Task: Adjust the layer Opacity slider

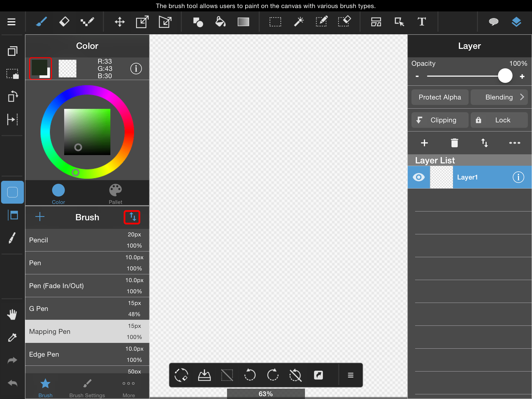Action: click(505, 76)
